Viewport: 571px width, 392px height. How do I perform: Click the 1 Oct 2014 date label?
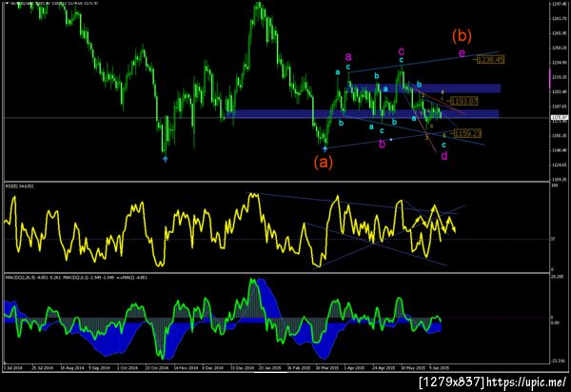coord(128,368)
